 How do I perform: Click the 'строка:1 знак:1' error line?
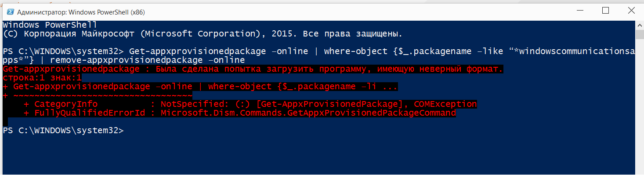click(x=42, y=78)
